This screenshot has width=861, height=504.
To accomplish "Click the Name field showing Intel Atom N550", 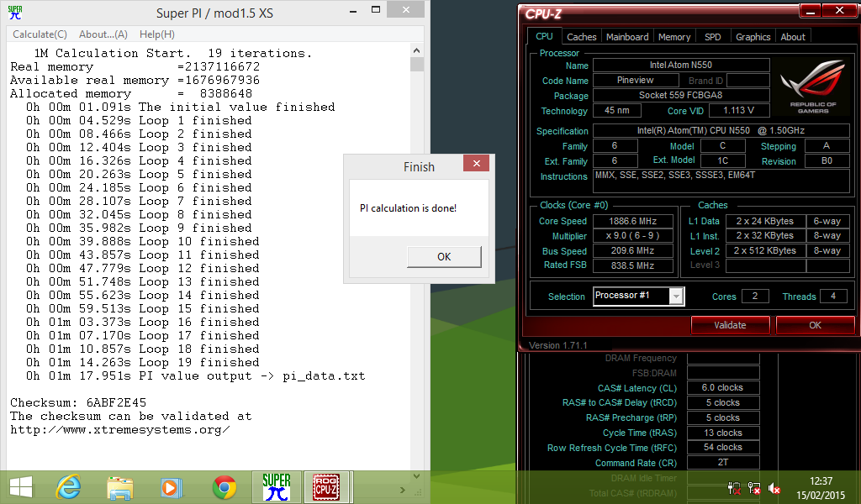I will coord(681,65).
